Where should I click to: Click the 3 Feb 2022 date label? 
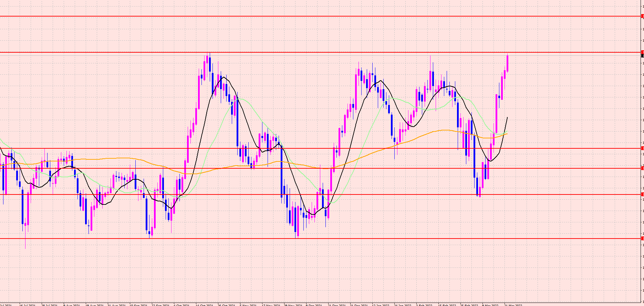click(424, 305)
